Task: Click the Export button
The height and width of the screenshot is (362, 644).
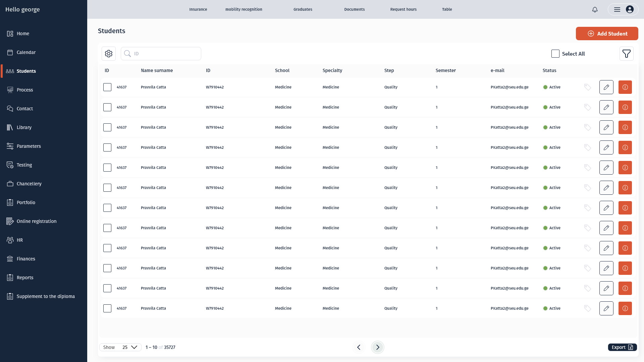Action: pyautogui.click(x=623, y=347)
